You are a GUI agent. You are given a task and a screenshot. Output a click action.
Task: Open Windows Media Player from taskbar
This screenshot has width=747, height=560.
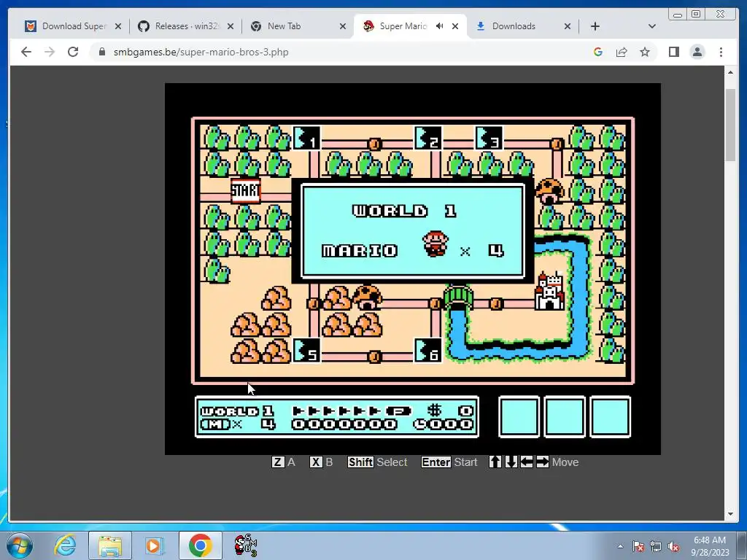pos(154,545)
